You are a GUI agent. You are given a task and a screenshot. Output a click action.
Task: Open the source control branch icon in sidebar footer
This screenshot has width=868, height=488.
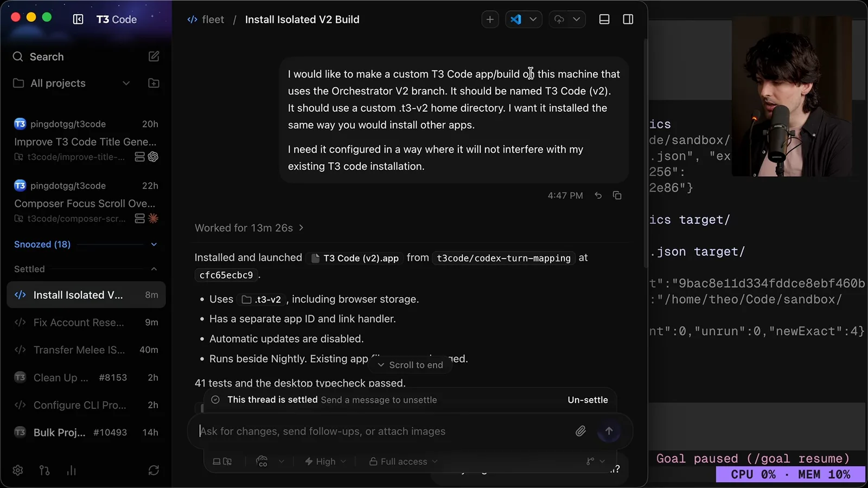coord(44,470)
